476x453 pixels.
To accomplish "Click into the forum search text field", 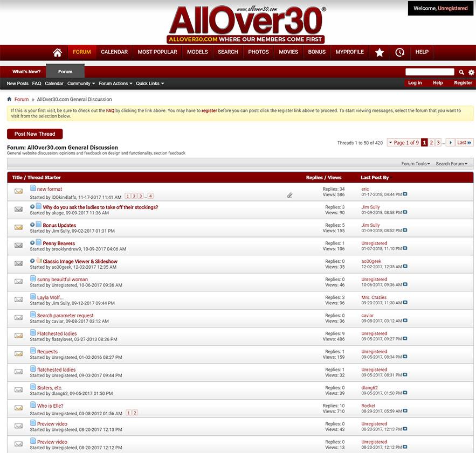I will (430, 72).
